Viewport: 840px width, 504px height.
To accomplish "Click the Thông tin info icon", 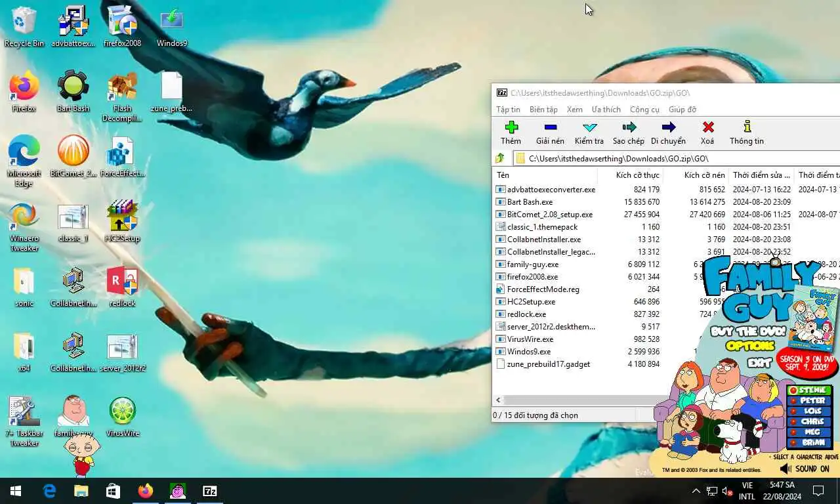I will (x=747, y=127).
